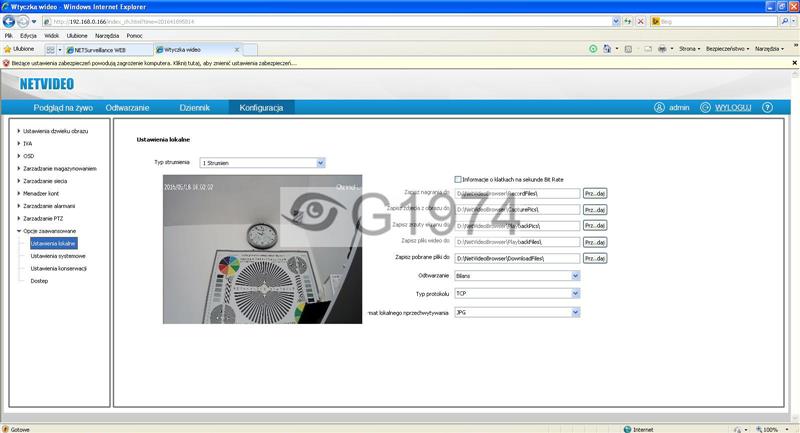Click the Bing search box
The image size is (800, 433).
713,21
